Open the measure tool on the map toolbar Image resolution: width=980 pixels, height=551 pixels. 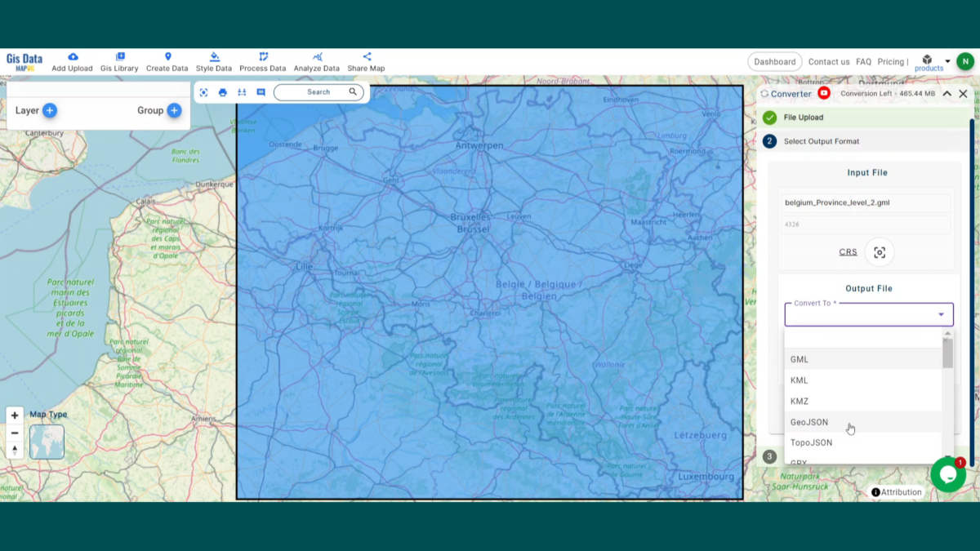click(x=241, y=92)
